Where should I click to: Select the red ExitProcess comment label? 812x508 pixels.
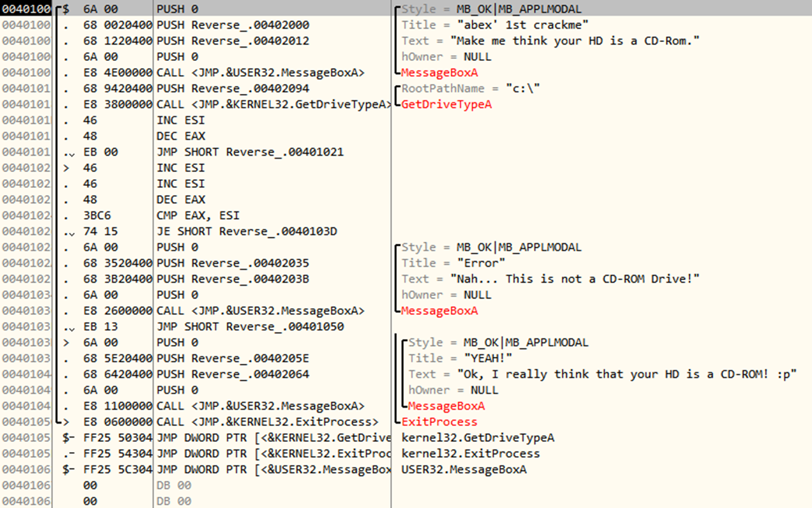(x=443, y=422)
